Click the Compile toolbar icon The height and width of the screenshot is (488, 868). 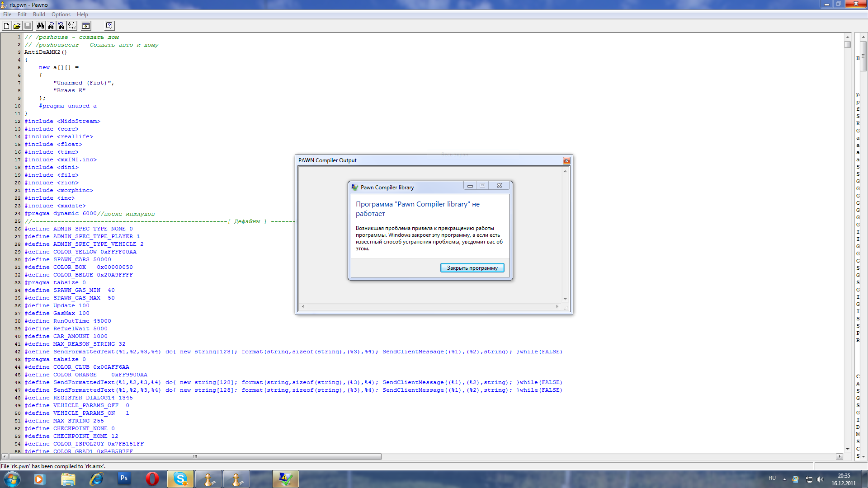click(x=86, y=26)
